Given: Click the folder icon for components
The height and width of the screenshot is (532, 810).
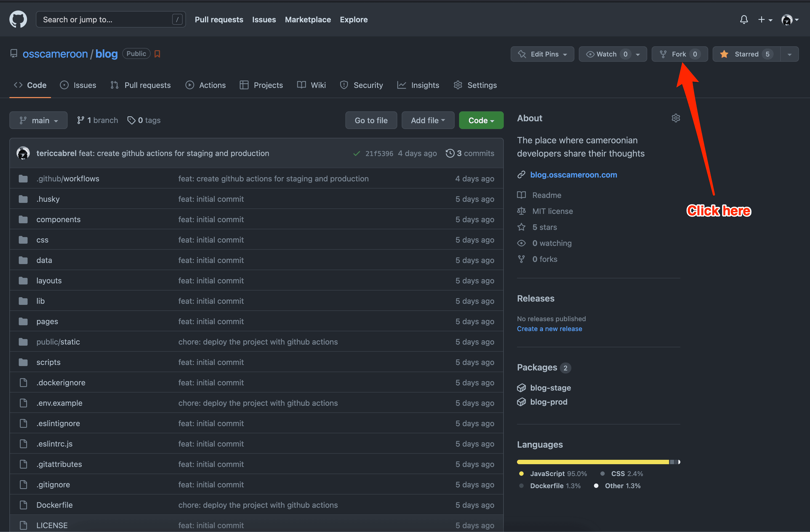Looking at the screenshot, I should [x=23, y=219].
